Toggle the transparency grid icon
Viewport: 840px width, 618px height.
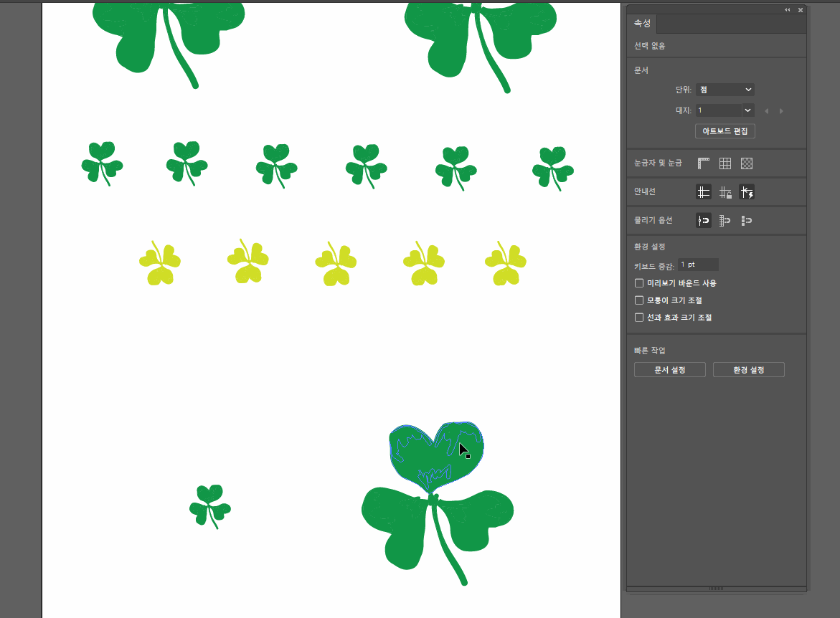tap(747, 163)
